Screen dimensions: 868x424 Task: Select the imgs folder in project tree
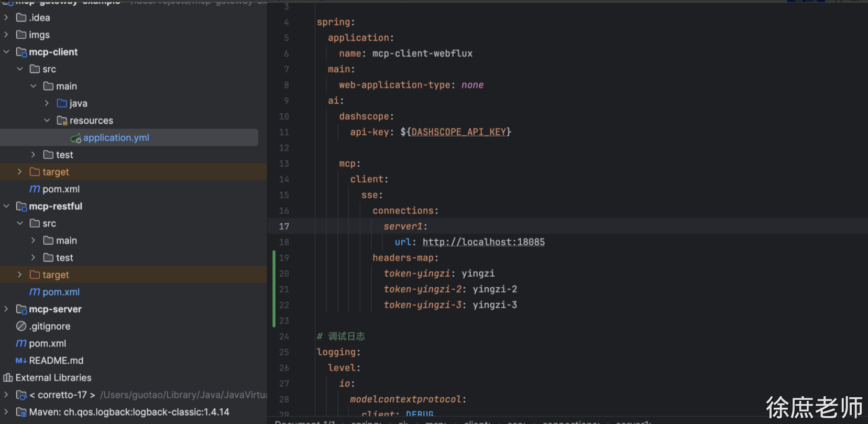[x=39, y=35]
